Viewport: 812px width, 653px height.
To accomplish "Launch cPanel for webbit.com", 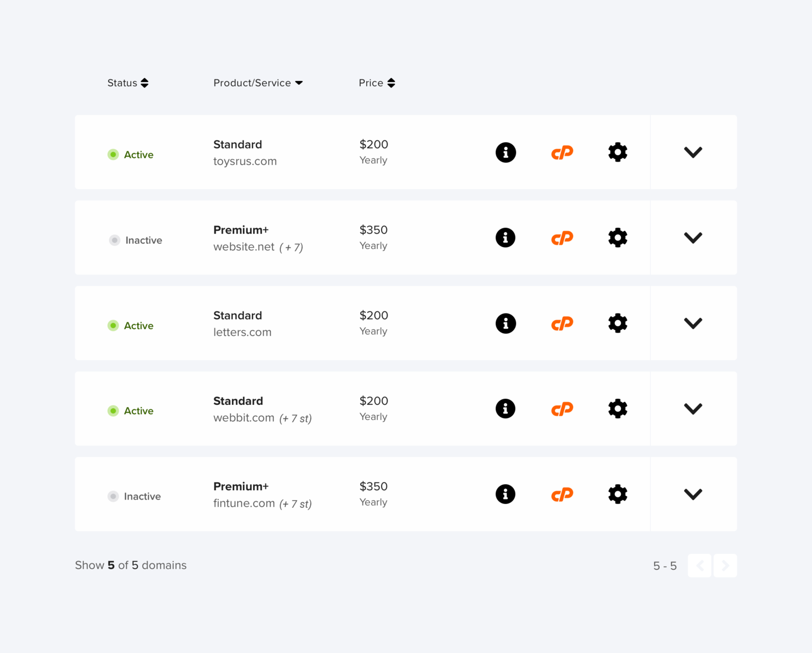I will 562,409.
